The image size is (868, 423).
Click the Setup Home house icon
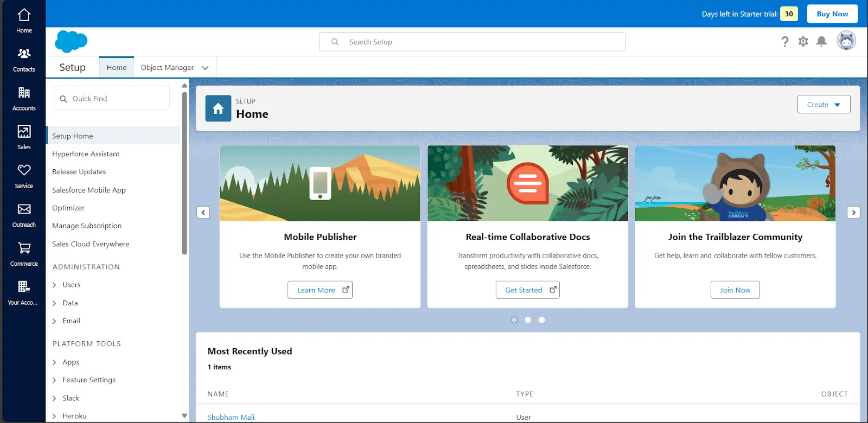(218, 108)
